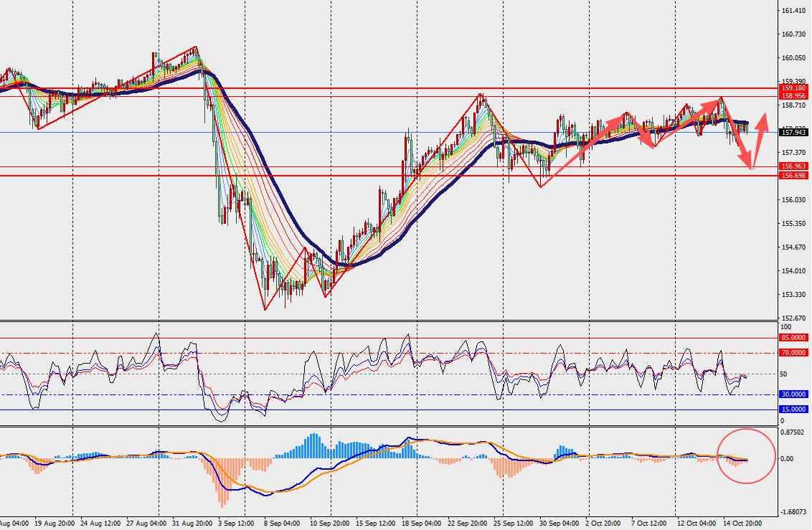Click the 31 Aug 20:00 time label

[192, 524]
